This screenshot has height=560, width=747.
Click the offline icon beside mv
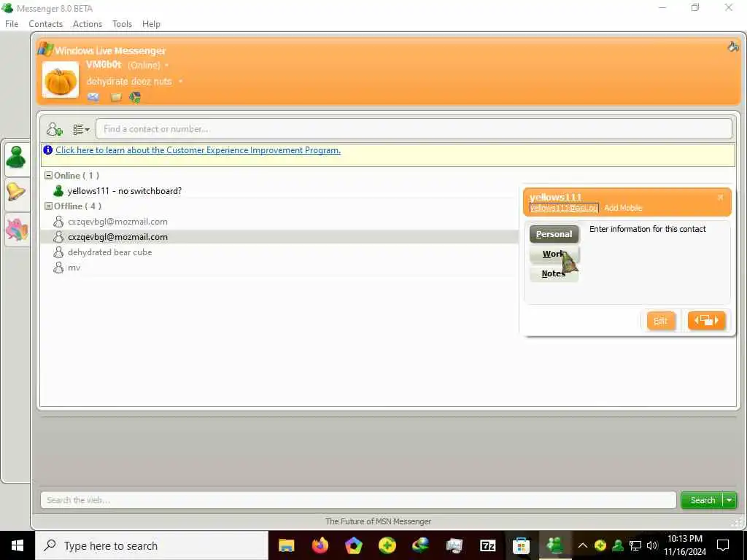pos(58,268)
